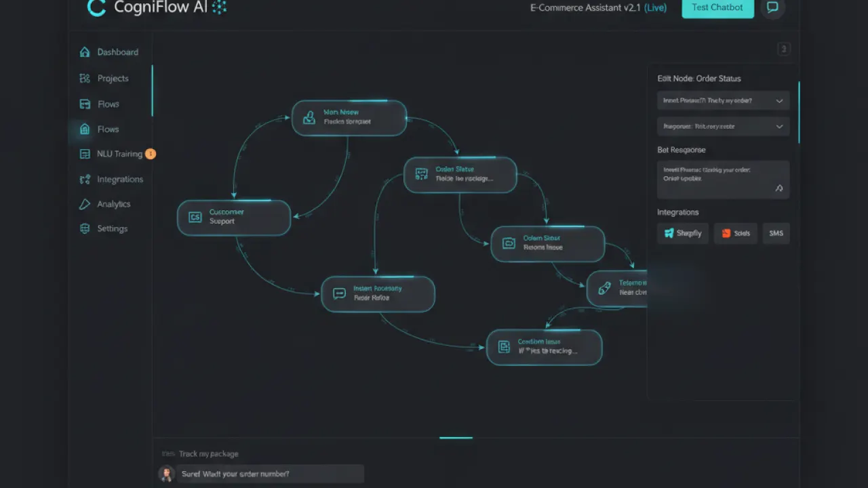Open the Dashboard sidebar item
The image size is (868, 488).
click(109, 52)
